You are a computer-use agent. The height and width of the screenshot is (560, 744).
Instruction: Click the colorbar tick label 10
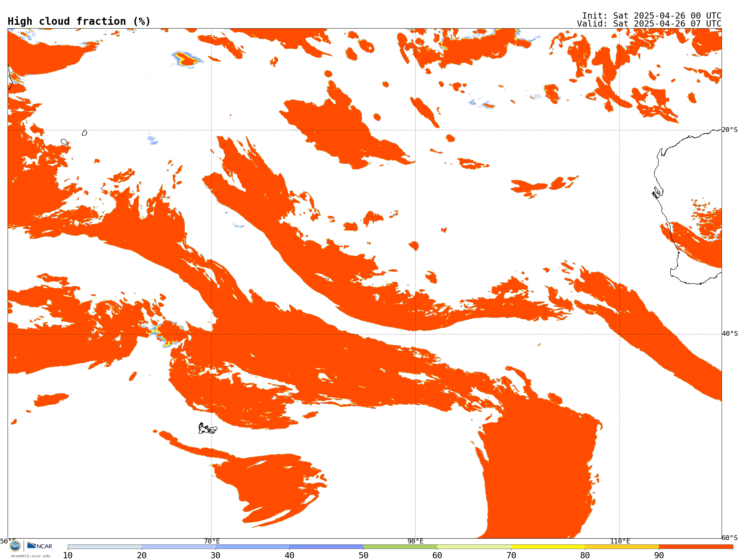(x=68, y=556)
